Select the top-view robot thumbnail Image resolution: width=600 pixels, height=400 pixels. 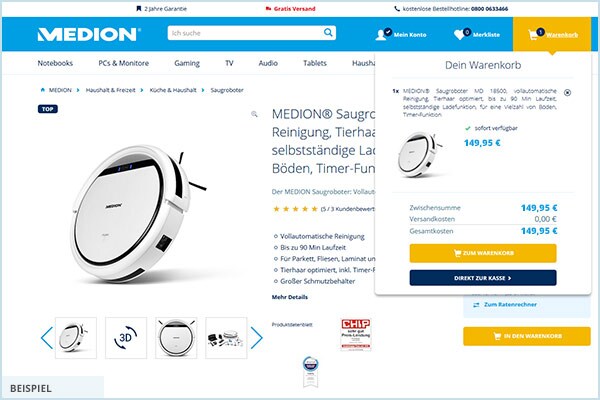(176, 338)
